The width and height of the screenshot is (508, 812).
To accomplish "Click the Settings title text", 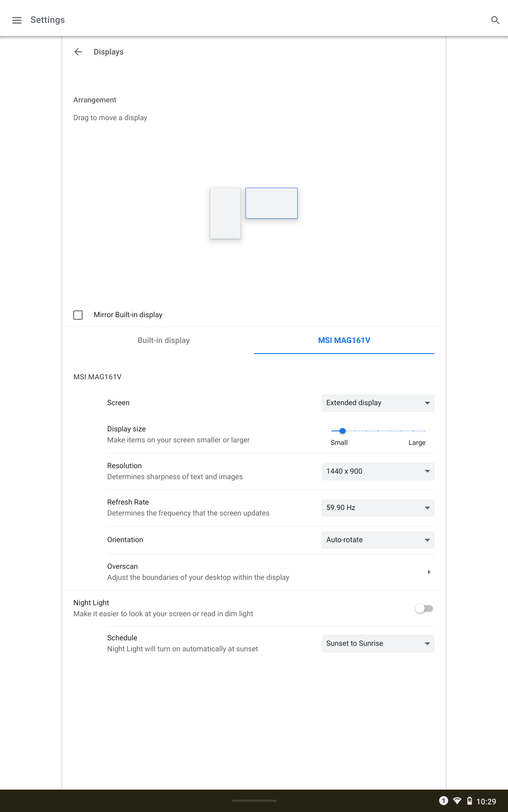I will tap(47, 20).
